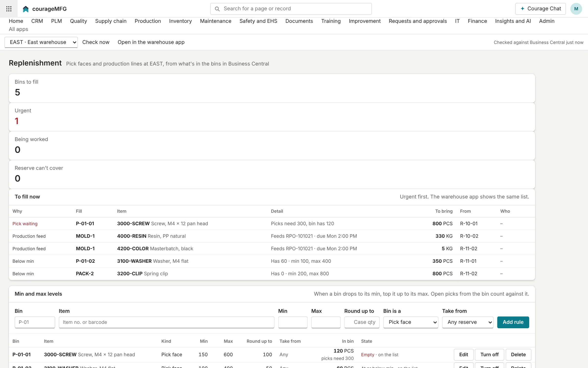Click the 4200-COLOR Masterbatch item
The height and width of the screenshot is (368, 588).
pyautogui.click(x=155, y=249)
